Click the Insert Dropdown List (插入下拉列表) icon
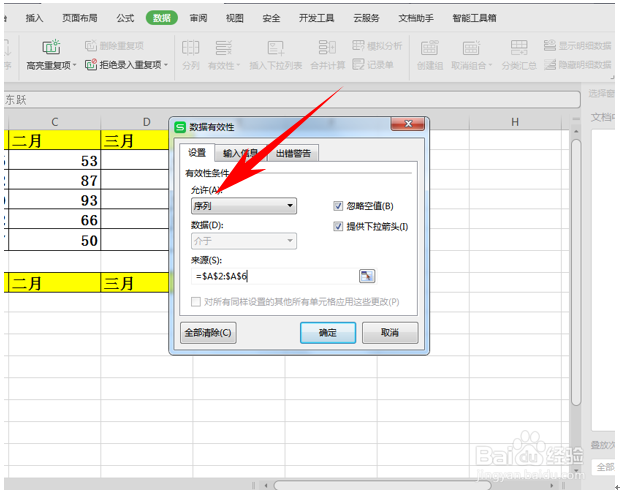The image size is (620, 497). click(x=276, y=48)
